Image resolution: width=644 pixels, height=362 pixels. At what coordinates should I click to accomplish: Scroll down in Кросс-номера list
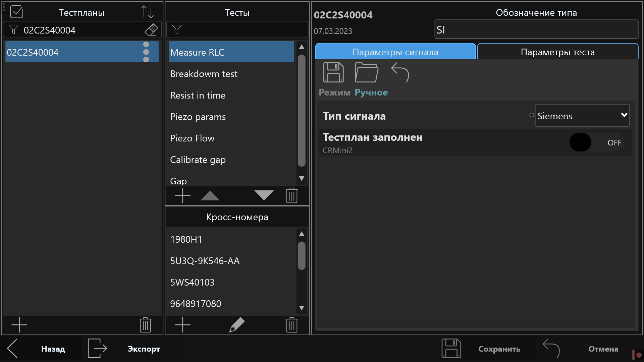(301, 308)
